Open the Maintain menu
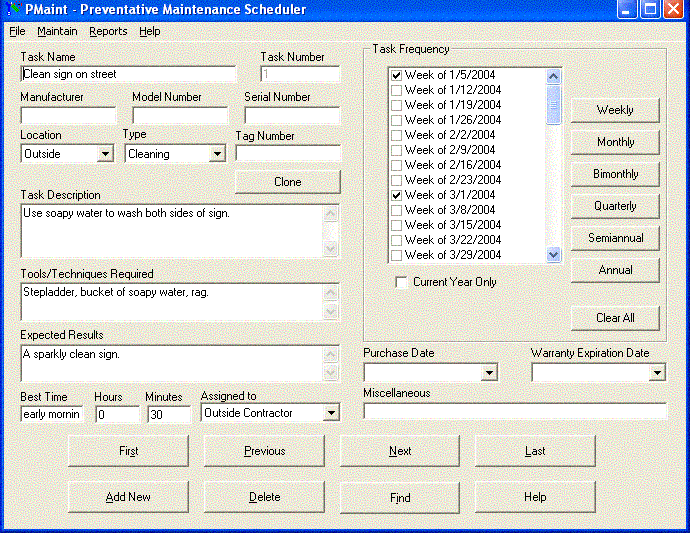The image size is (690, 533). pyautogui.click(x=57, y=31)
